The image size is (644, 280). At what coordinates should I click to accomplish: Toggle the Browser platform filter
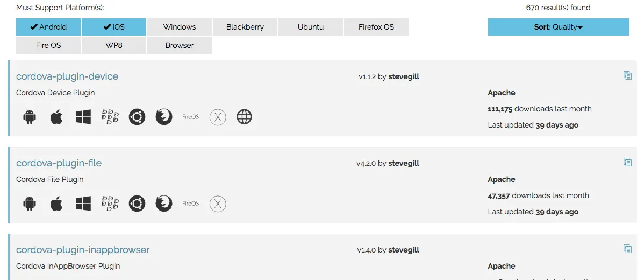[180, 45]
